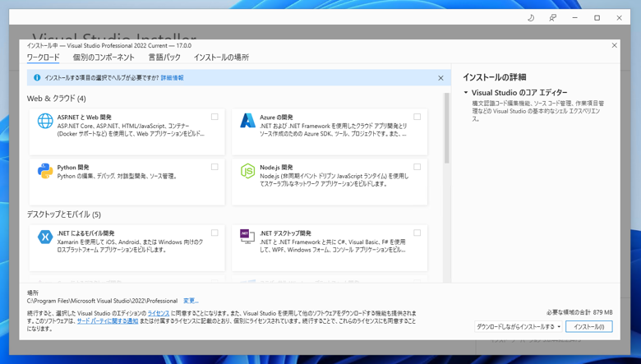Open the ライセンス link
This screenshot has height=364, width=641.
click(159, 313)
